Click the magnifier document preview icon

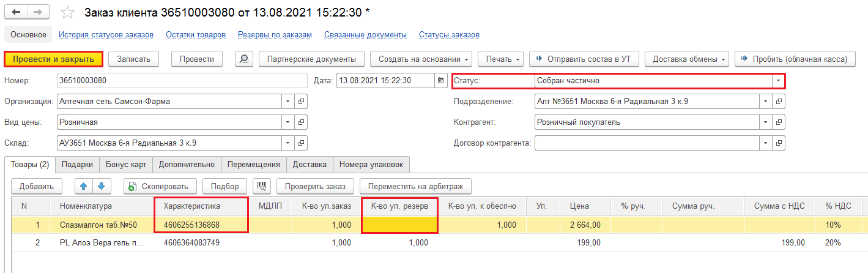point(244,59)
